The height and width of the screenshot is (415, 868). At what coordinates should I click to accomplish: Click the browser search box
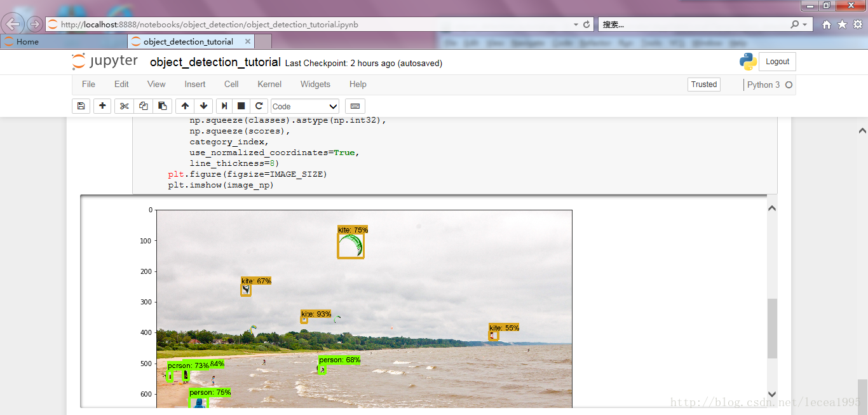point(694,24)
